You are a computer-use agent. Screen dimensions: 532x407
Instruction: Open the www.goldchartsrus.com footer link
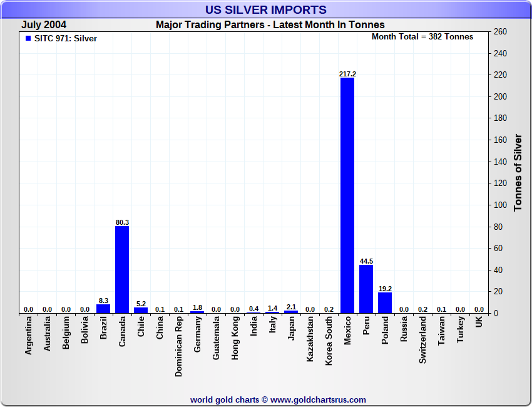[318, 399]
